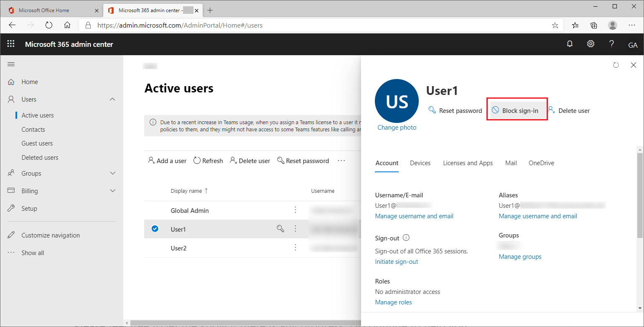
Task: Open the GA account avatar
Action: [x=633, y=44]
